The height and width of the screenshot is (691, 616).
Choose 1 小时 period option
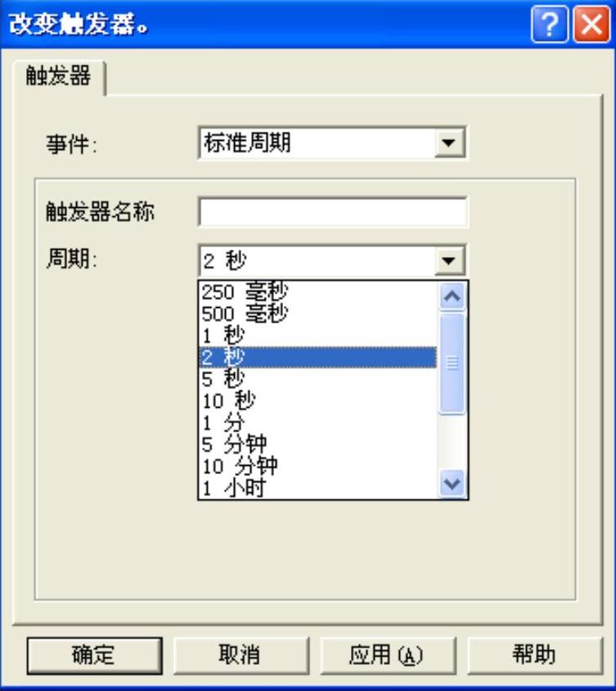point(318,487)
